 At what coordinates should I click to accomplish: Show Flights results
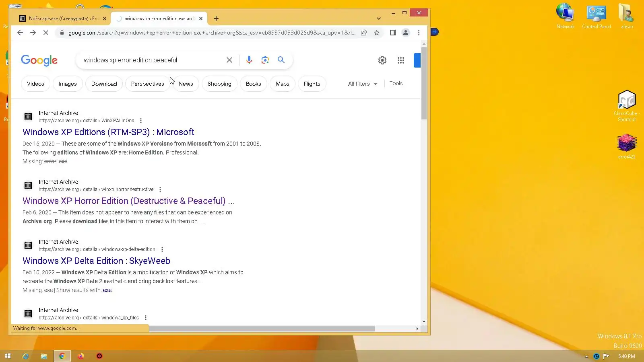[x=312, y=84]
